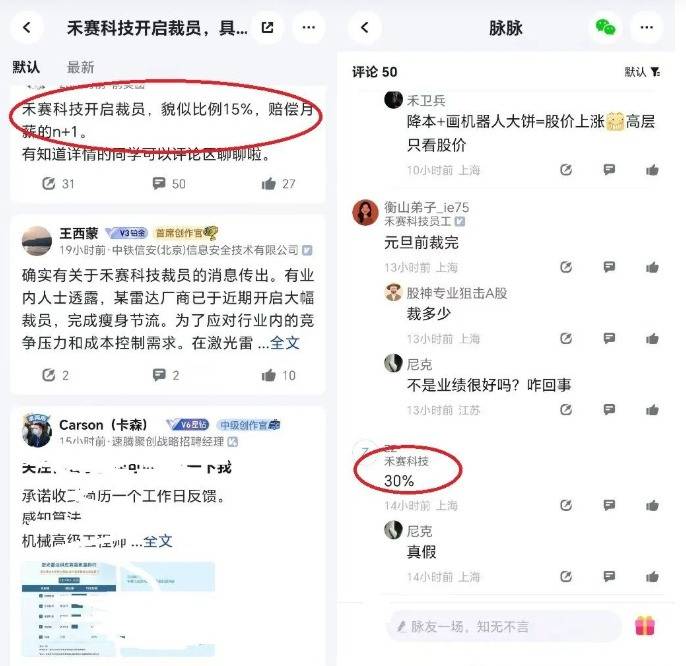Open the 50 comments of the post
686x666 pixels.
tap(169, 184)
